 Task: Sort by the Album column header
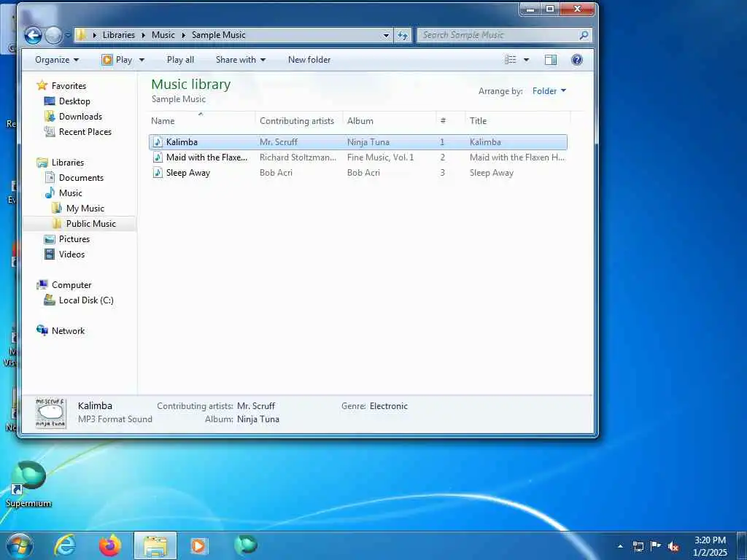390,121
